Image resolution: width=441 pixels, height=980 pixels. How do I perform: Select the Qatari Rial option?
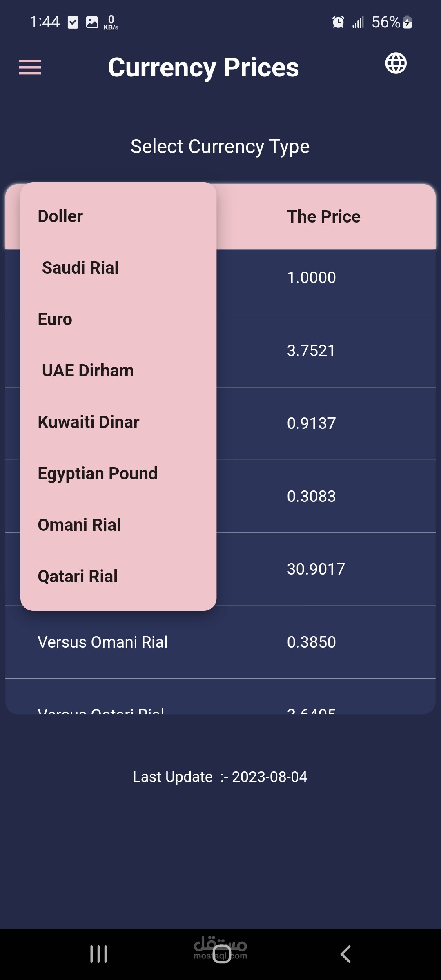point(118,577)
